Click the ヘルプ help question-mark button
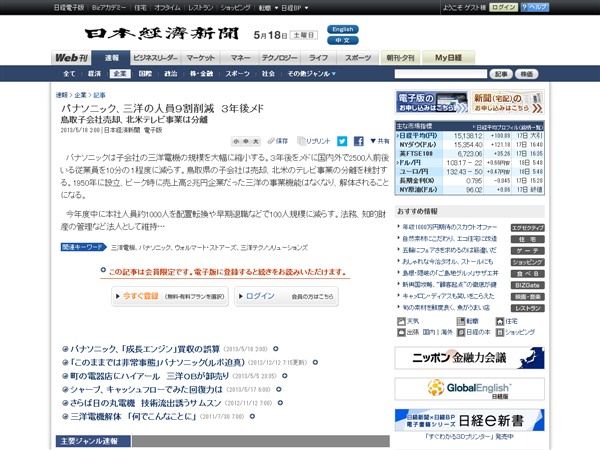The height and width of the screenshot is (450, 600). point(535,7)
